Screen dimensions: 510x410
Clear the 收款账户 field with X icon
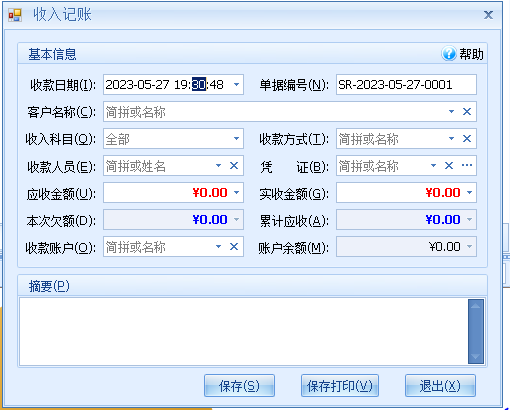tap(234, 247)
